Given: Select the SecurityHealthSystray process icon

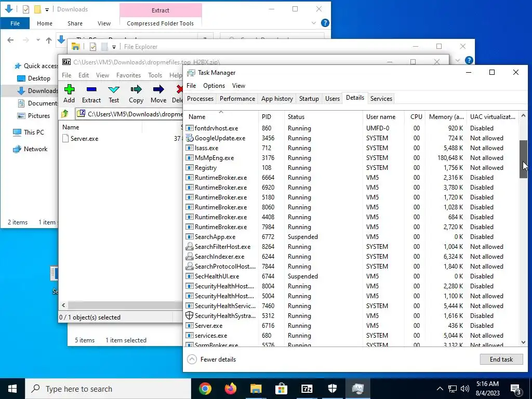Looking at the screenshot, I should 189,315.
